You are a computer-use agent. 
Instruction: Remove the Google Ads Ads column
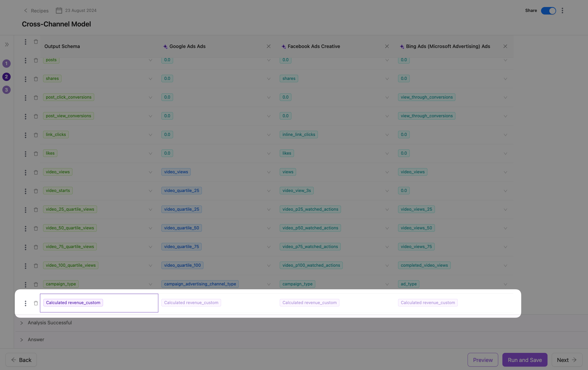coord(269,46)
